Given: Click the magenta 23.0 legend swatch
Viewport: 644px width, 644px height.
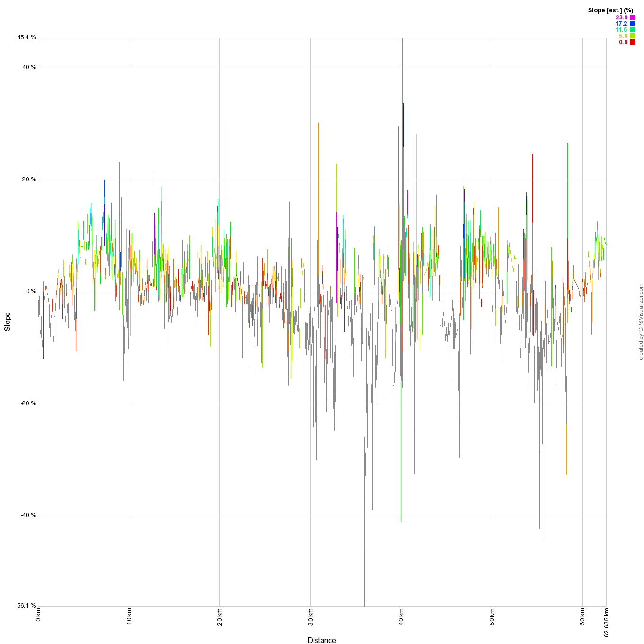Looking at the screenshot, I should (x=632, y=18).
